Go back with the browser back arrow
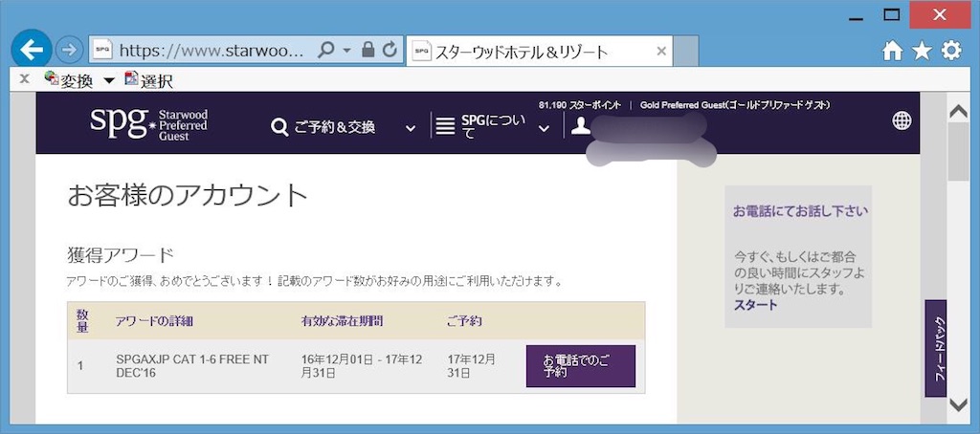 (x=32, y=50)
